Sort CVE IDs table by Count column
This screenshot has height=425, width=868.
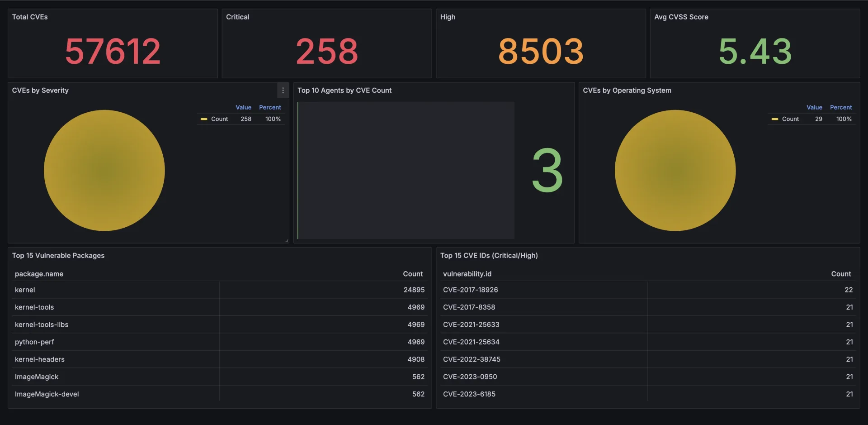(841, 274)
